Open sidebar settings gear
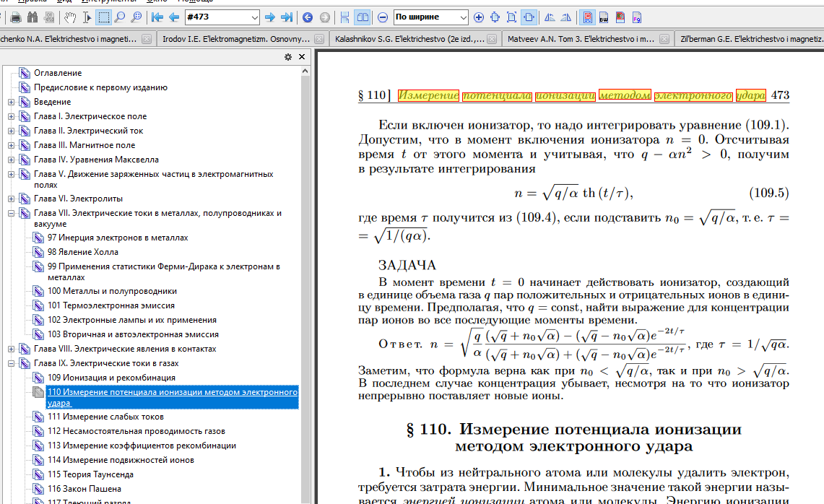Image resolution: width=824 pixels, height=504 pixels. coord(288,57)
